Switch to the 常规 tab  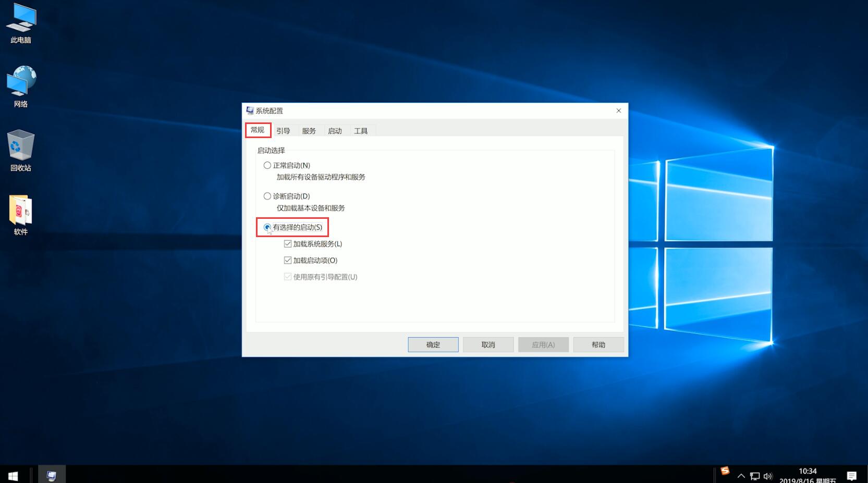click(258, 130)
